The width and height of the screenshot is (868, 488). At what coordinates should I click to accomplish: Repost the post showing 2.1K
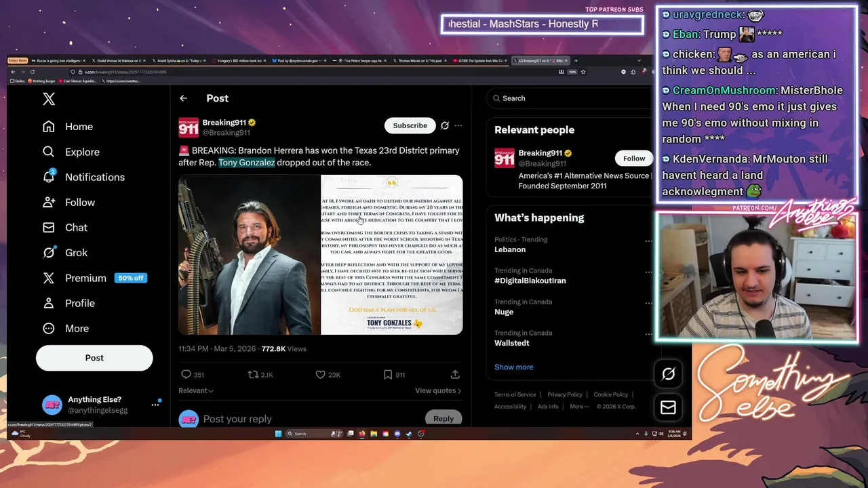[x=260, y=374]
